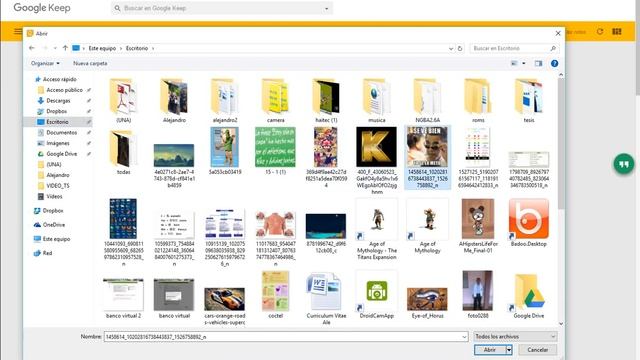Focus the Buscar en Escritorio search field

[514, 48]
